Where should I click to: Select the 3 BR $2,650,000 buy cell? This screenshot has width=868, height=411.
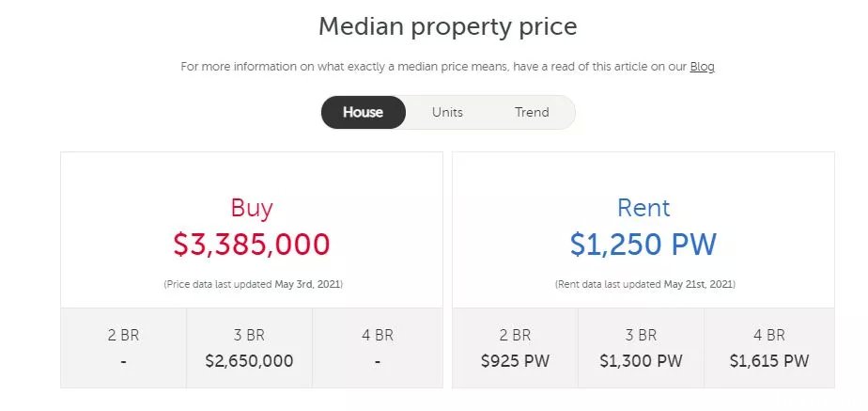(249, 348)
